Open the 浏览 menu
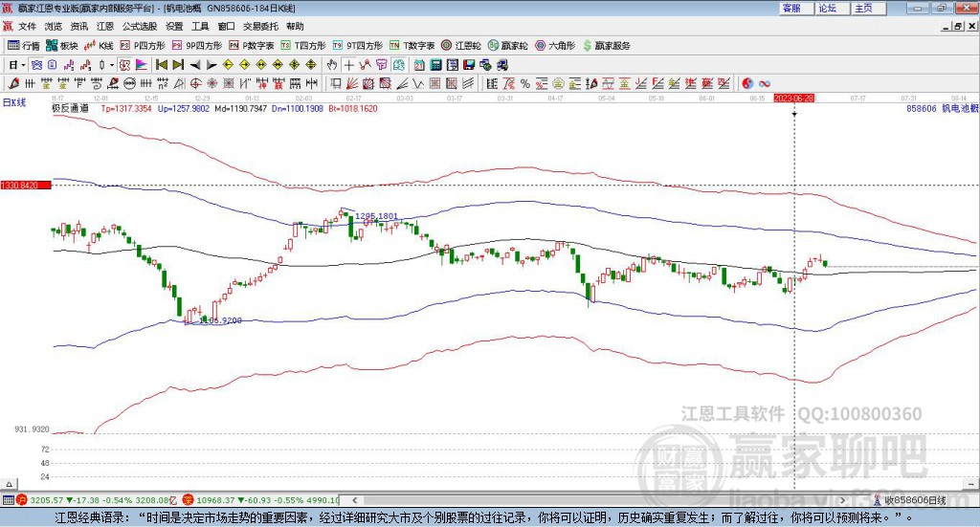 pyautogui.click(x=54, y=26)
